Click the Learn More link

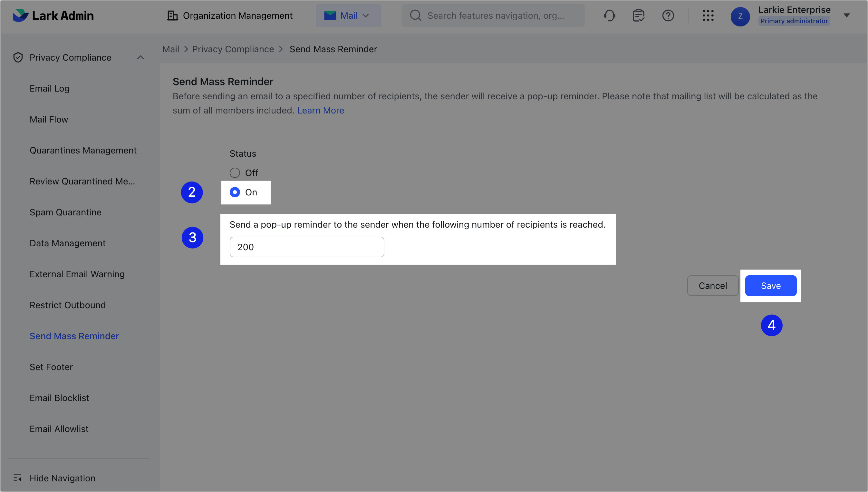pos(320,110)
